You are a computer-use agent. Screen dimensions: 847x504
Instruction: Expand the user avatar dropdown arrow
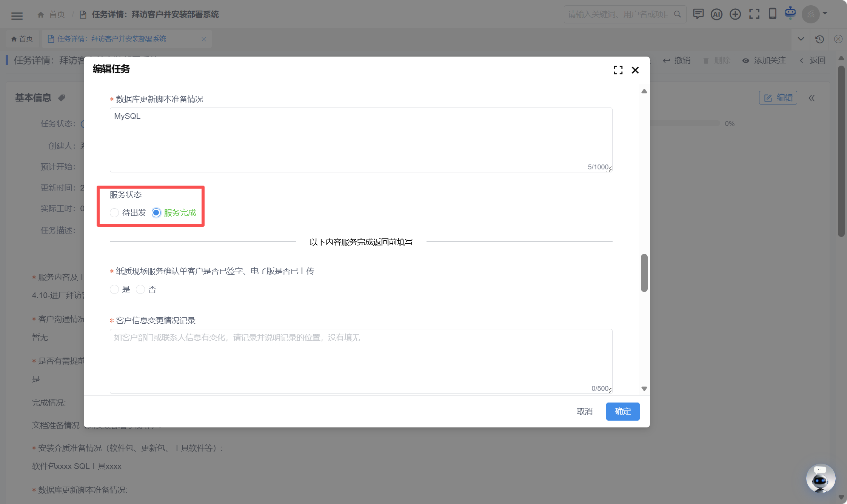(825, 14)
